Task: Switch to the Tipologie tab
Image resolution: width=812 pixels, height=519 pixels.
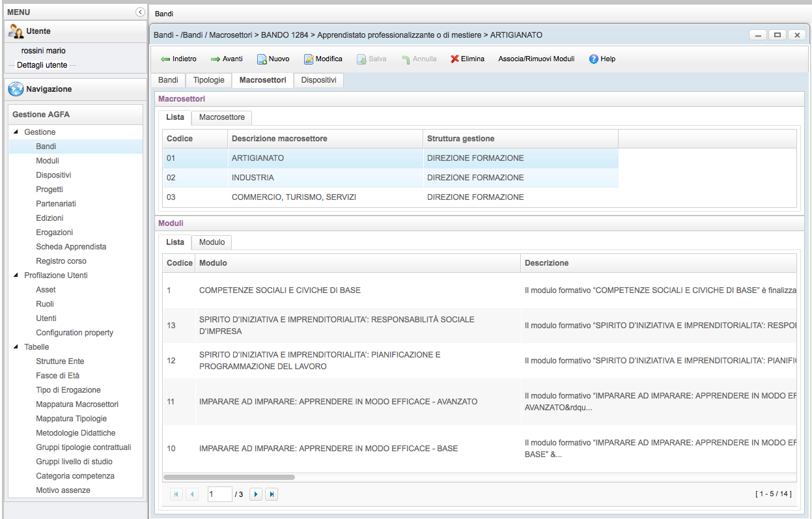Action: (208, 80)
